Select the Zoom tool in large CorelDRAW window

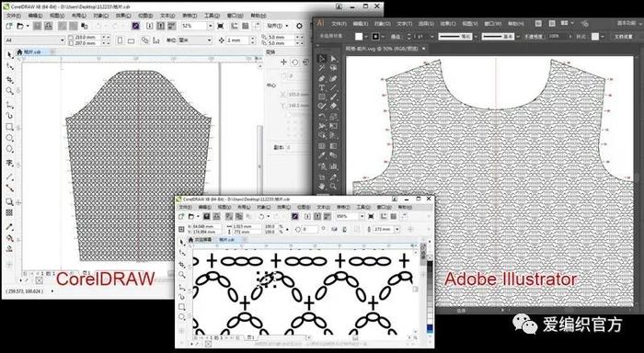(9, 91)
